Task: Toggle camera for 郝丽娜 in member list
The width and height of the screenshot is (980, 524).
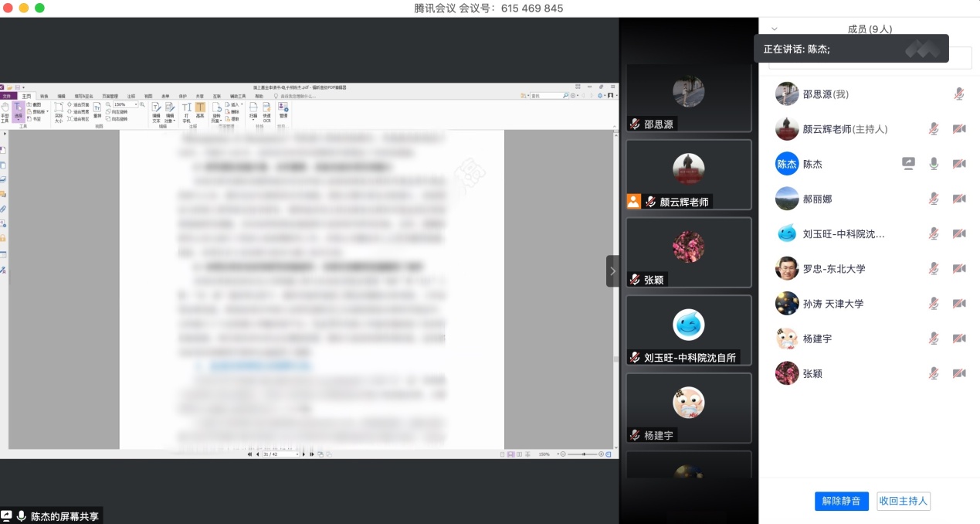Action: click(x=959, y=199)
